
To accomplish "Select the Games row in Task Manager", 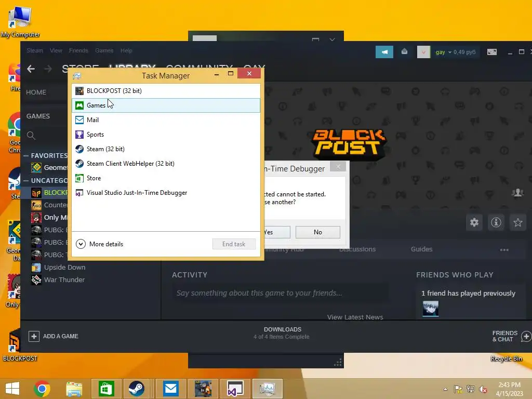I will (166, 105).
